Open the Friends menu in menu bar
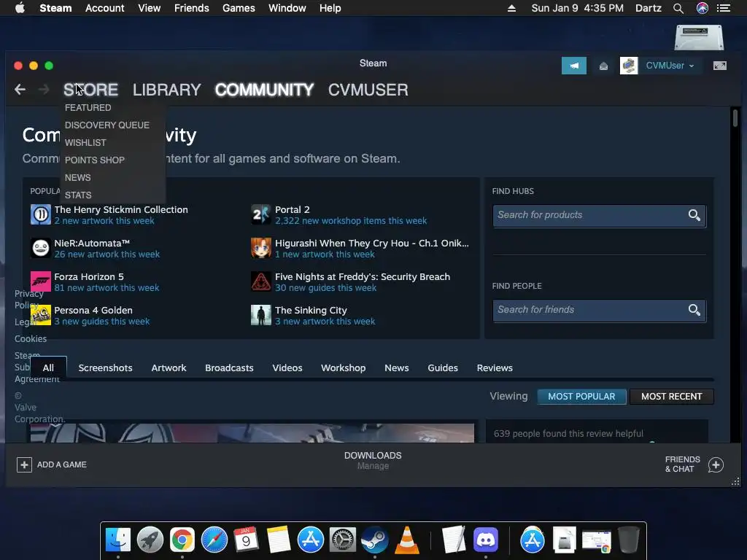The width and height of the screenshot is (747, 560). coord(192,8)
